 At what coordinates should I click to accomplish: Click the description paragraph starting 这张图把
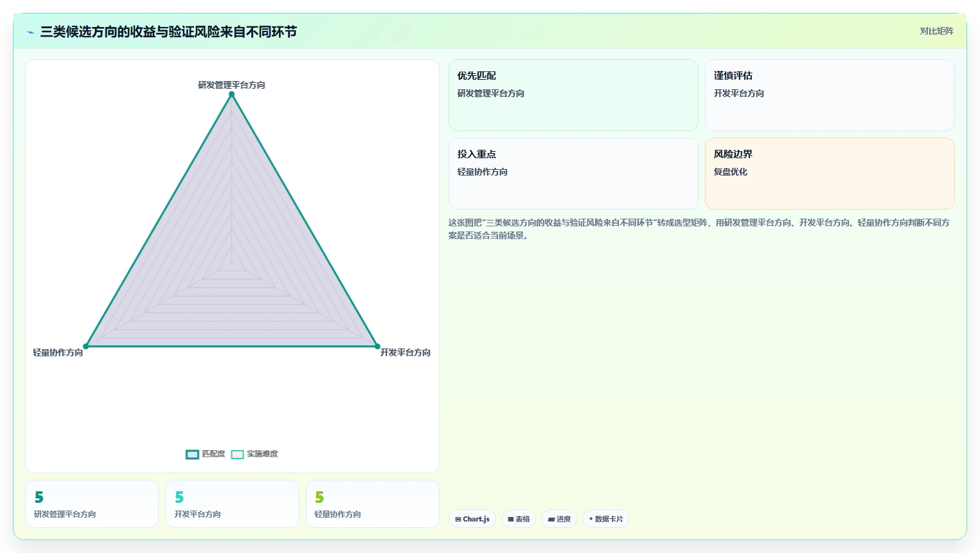(699, 229)
